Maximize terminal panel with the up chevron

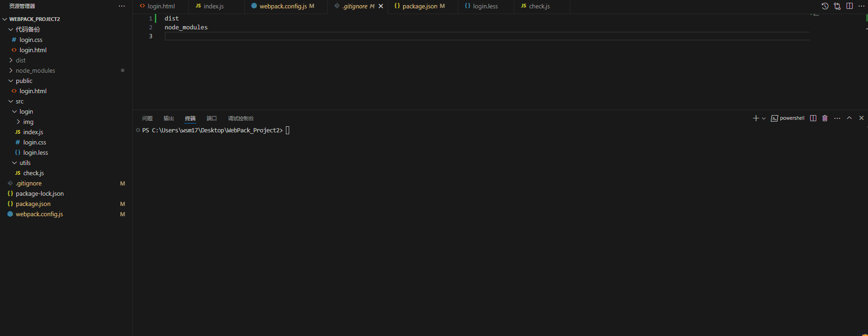click(849, 118)
